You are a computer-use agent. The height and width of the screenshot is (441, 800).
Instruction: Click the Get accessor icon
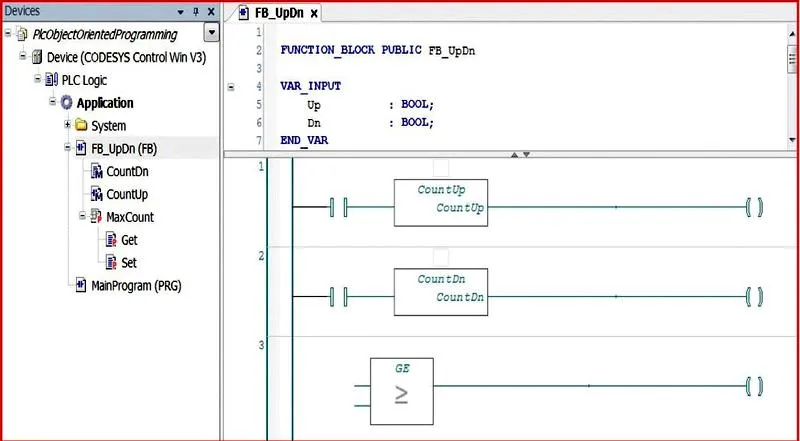[x=112, y=240]
